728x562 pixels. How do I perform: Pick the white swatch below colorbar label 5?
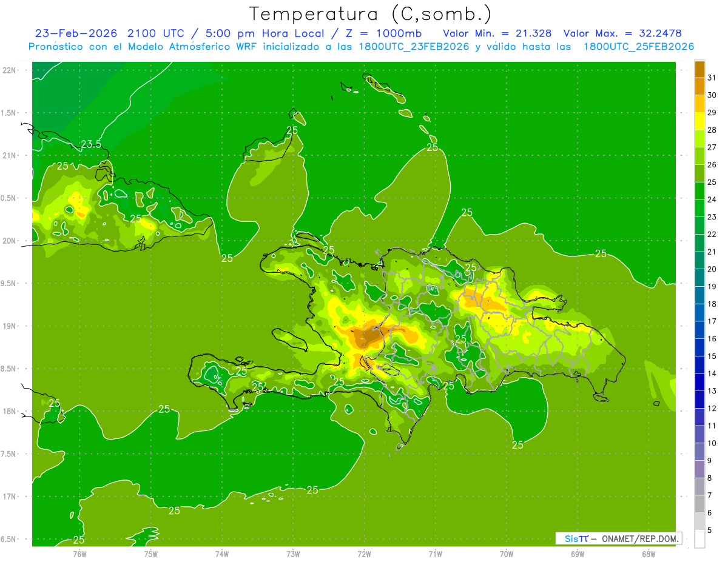point(699,539)
